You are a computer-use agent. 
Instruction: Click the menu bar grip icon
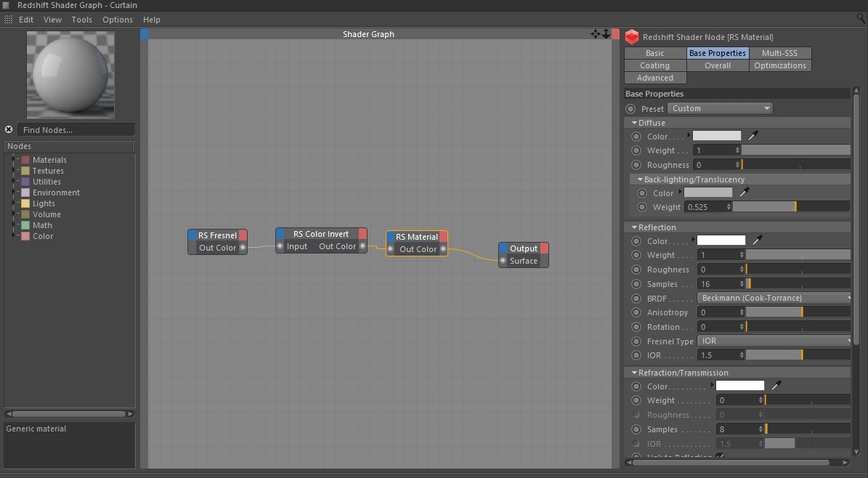click(x=8, y=20)
